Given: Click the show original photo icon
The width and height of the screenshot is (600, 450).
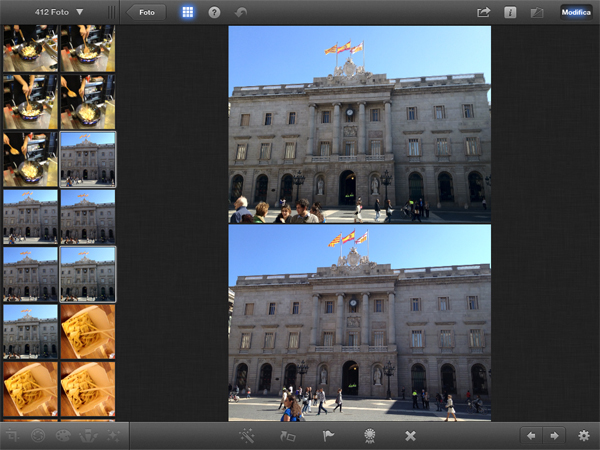Looking at the screenshot, I should 537,13.
